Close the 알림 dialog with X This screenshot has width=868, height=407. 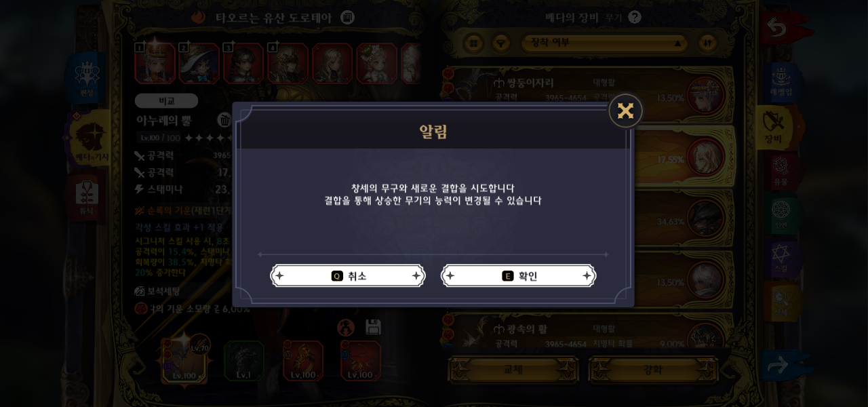(625, 111)
